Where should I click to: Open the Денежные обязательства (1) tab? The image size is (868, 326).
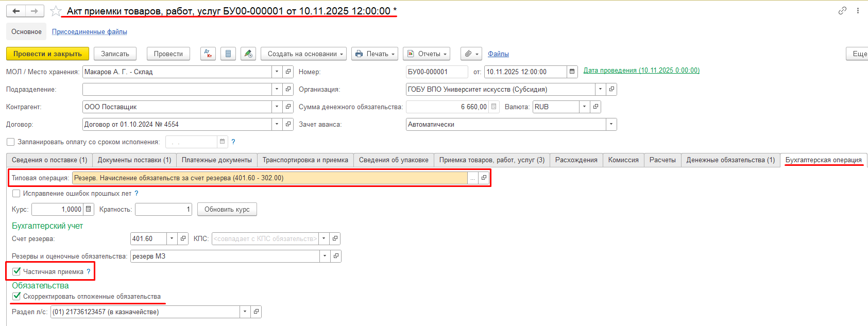point(730,160)
